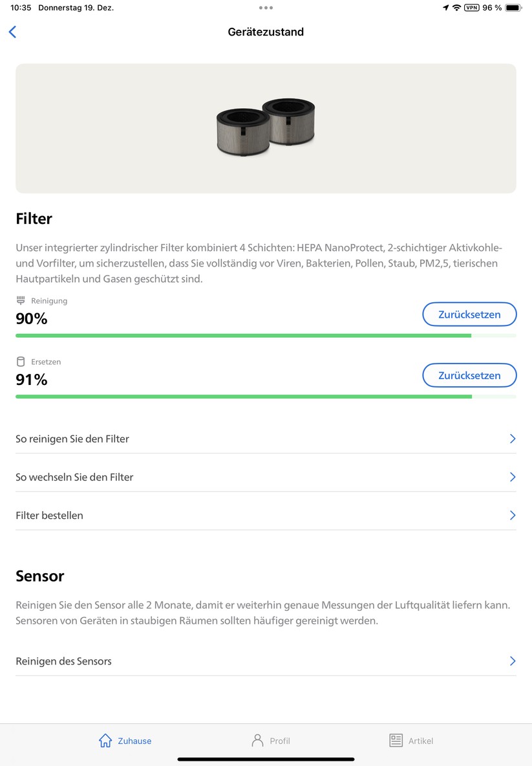Open the Artikel section icon
The width and height of the screenshot is (532, 766).
click(x=395, y=740)
